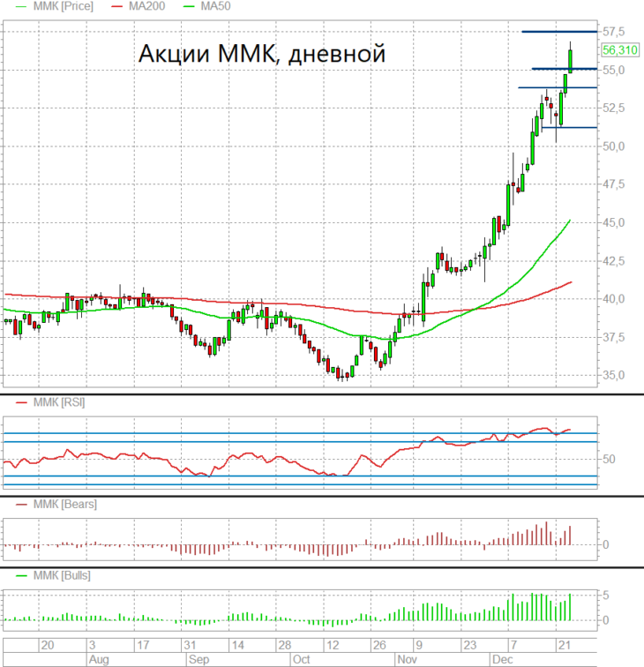The width and height of the screenshot is (644, 667).
Task: Click the 40,0 price axis label
Action: tap(614, 298)
